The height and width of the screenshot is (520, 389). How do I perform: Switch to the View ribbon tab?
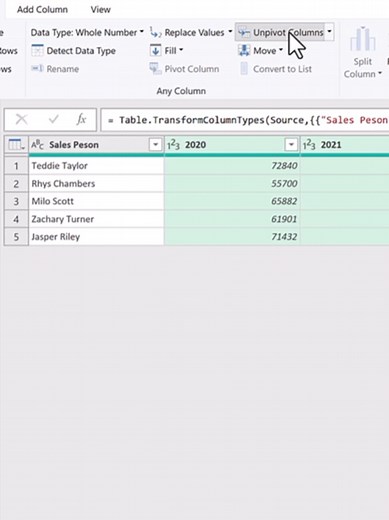click(x=100, y=10)
